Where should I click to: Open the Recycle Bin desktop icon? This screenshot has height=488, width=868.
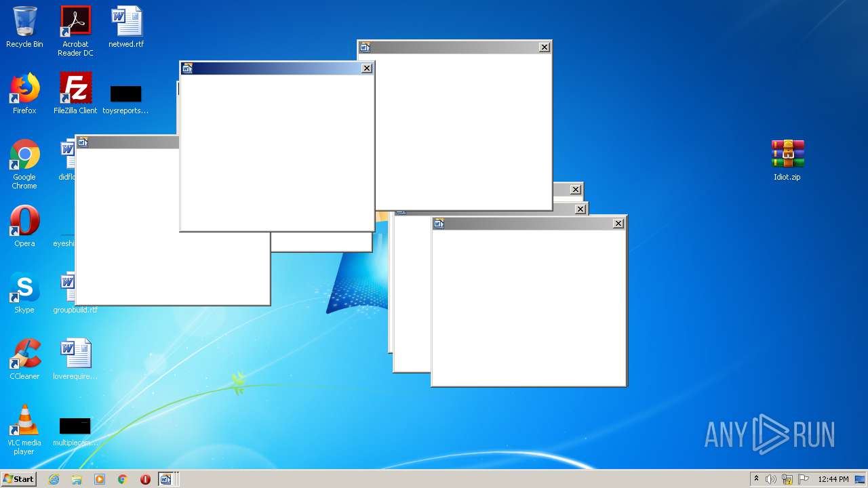[x=24, y=27]
